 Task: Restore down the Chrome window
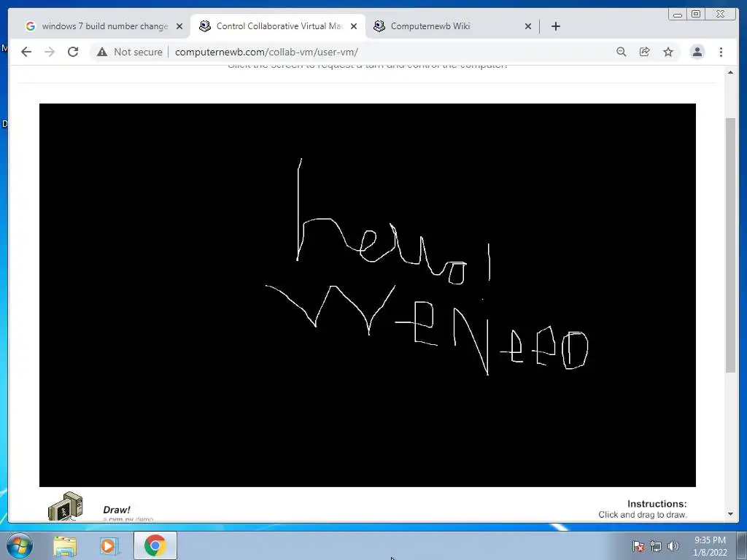click(x=696, y=15)
